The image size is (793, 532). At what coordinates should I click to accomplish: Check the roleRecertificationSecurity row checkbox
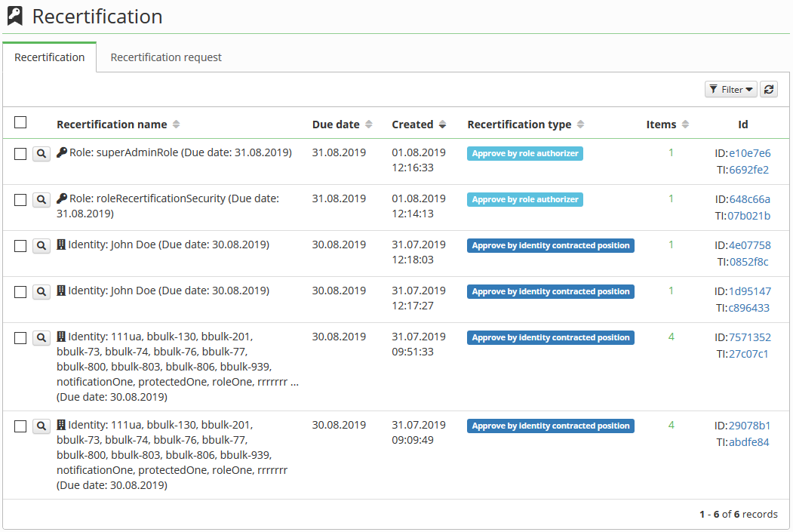coord(20,200)
